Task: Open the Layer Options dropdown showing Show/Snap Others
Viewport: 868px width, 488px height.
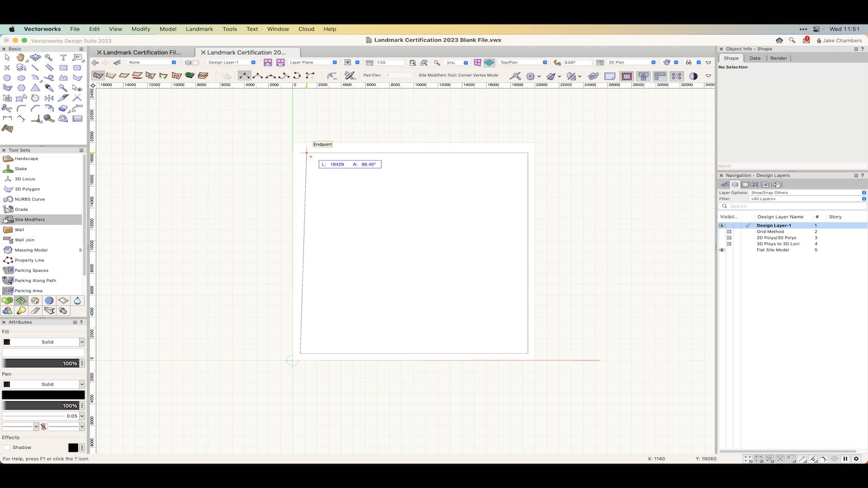Action: (x=863, y=193)
